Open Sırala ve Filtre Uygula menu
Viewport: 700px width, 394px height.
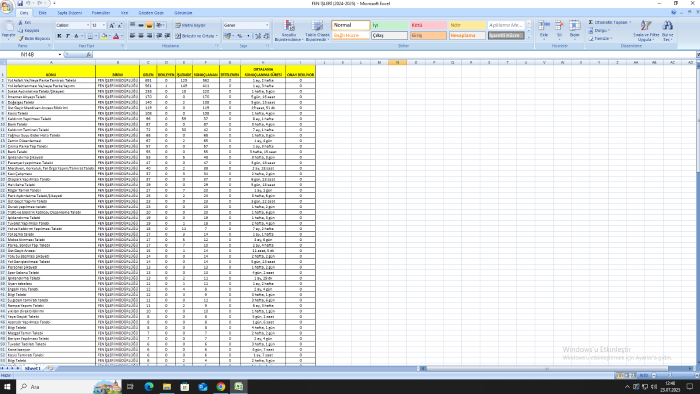coord(646,30)
